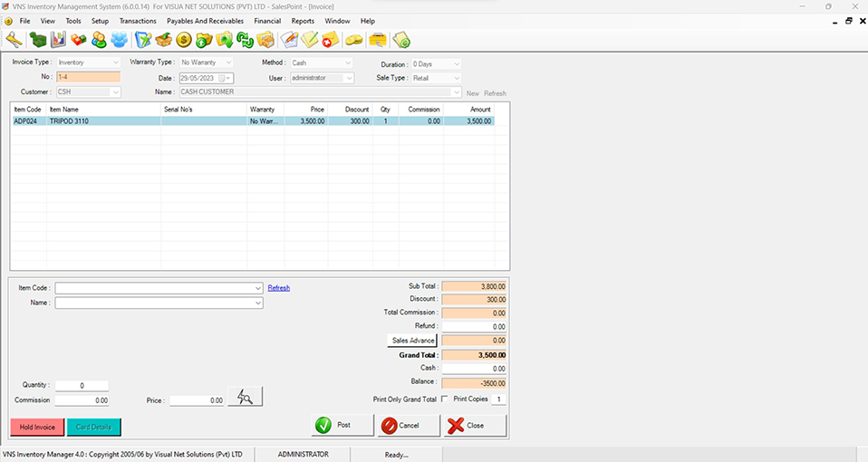Click the Amount column header
The image size is (868, 462).
(x=468, y=110)
